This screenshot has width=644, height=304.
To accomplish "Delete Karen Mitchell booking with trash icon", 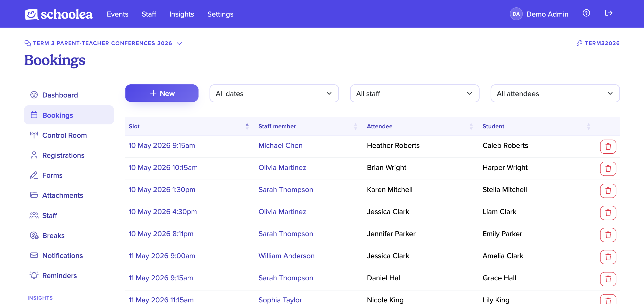I will coord(608,191).
